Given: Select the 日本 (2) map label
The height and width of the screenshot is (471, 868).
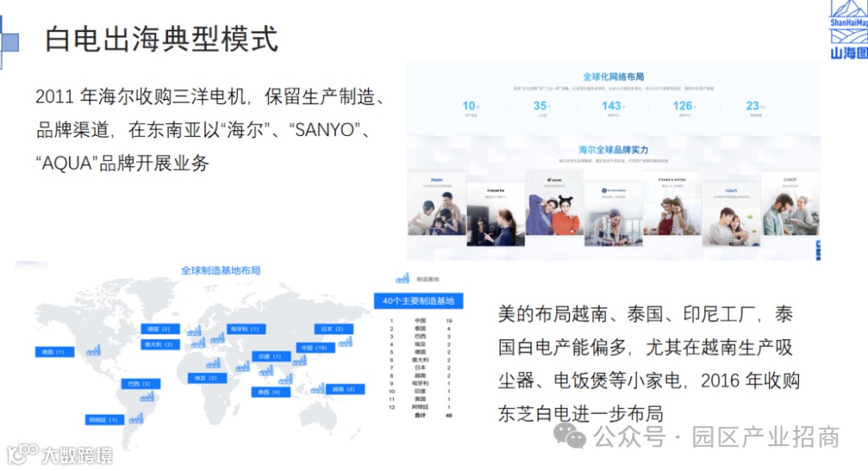Looking at the screenshot, I should click(334, 329).
